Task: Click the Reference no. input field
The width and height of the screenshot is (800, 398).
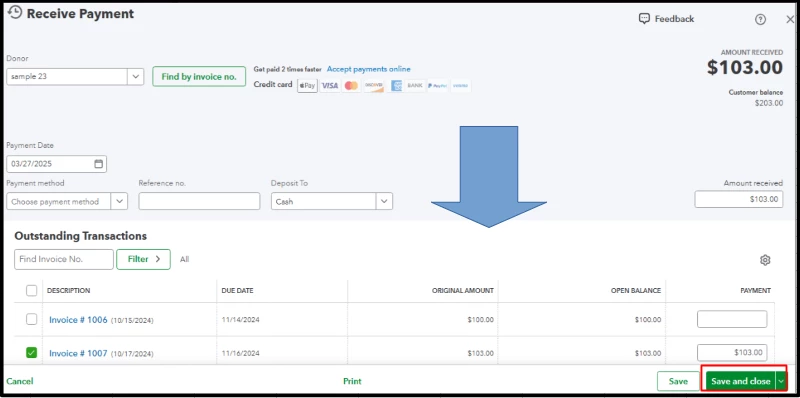Action: (199, 201)
